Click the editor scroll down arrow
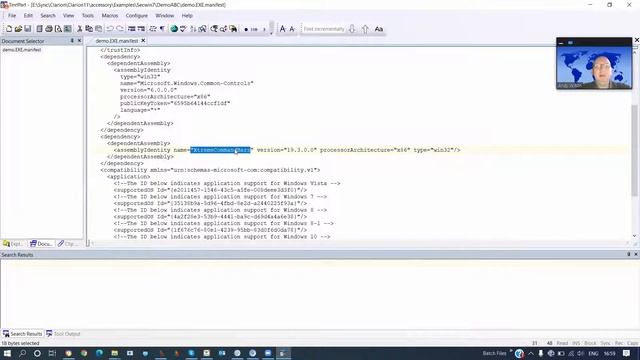640x360 pixels. point(635,236)
